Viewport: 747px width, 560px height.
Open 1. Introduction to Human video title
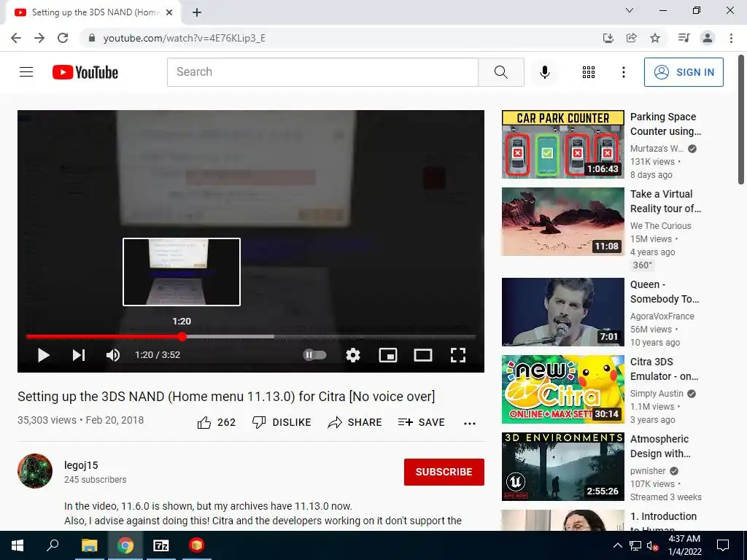663,522
